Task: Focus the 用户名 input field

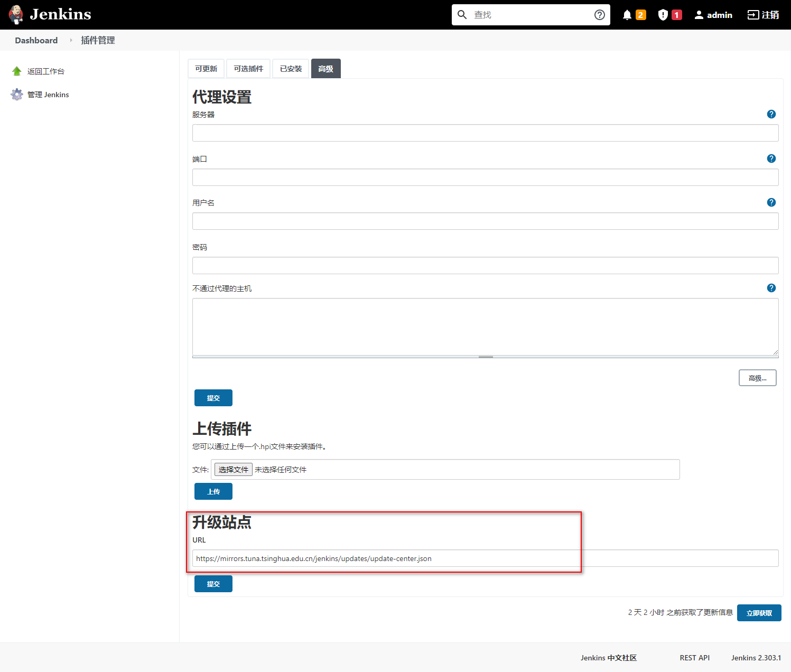Action: click(486, 221)
